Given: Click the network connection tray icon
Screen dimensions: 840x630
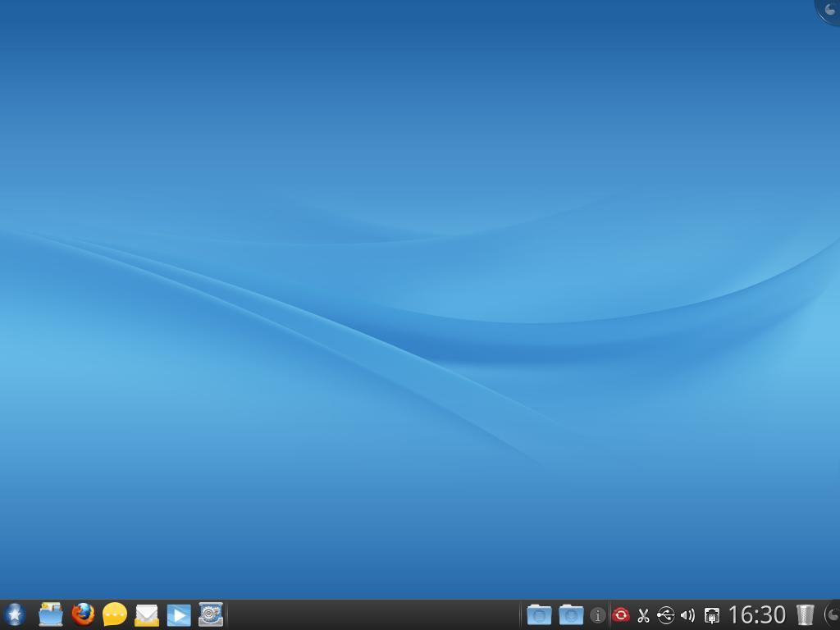Looking at the screenshot, I should 710,614.
